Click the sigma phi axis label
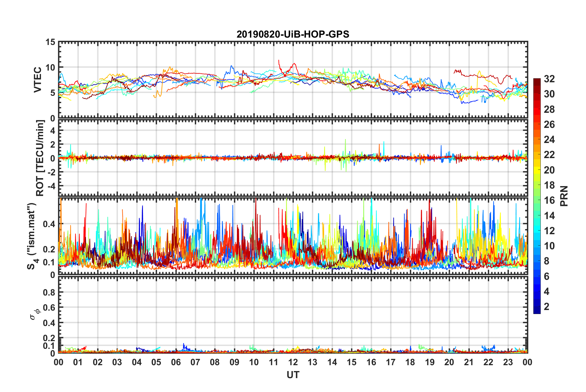 35,315
